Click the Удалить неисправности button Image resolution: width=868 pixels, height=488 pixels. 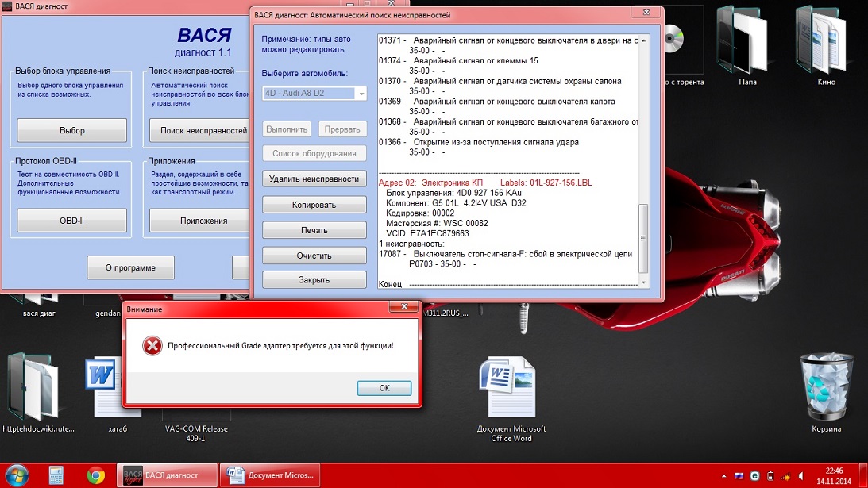pyautogui.click(x=314, y=179)
